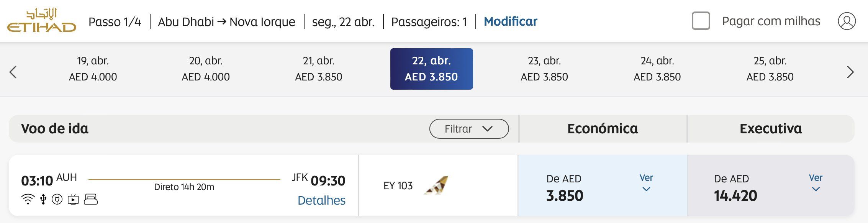Show earlier dates with left arrow
The image size is (868, 223).
click(13, 72)
